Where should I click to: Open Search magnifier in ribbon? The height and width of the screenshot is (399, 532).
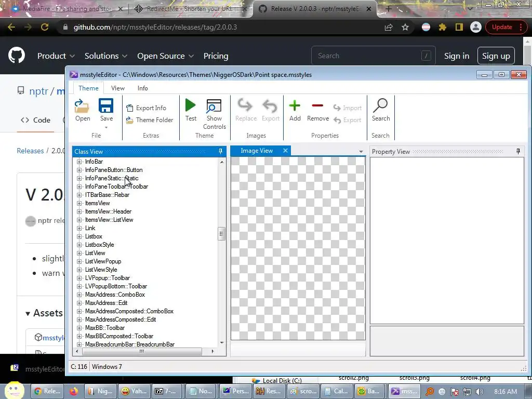[x=380, y=105]
